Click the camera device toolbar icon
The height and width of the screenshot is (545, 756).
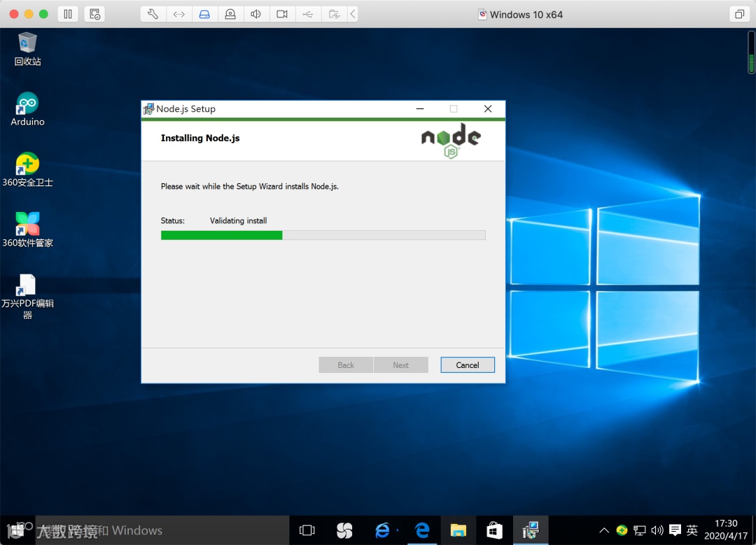point(282,14)
